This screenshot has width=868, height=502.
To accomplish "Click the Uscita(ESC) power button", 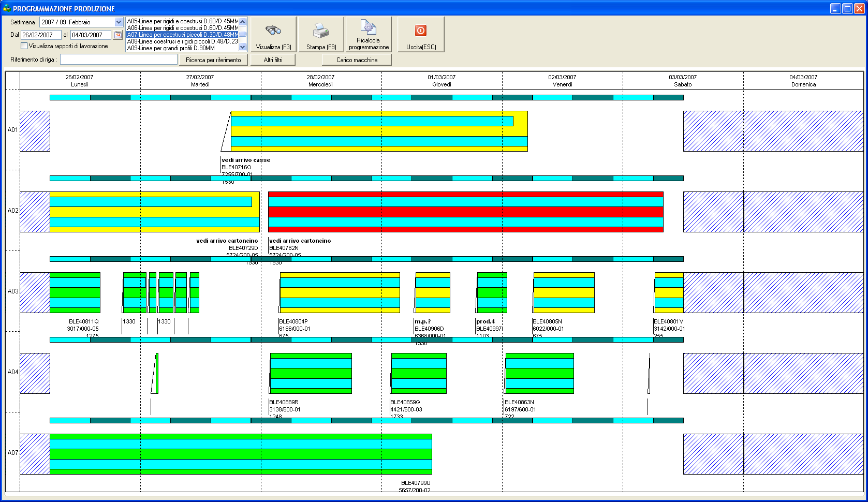I will pyautogui.click(x=421, y=34).
